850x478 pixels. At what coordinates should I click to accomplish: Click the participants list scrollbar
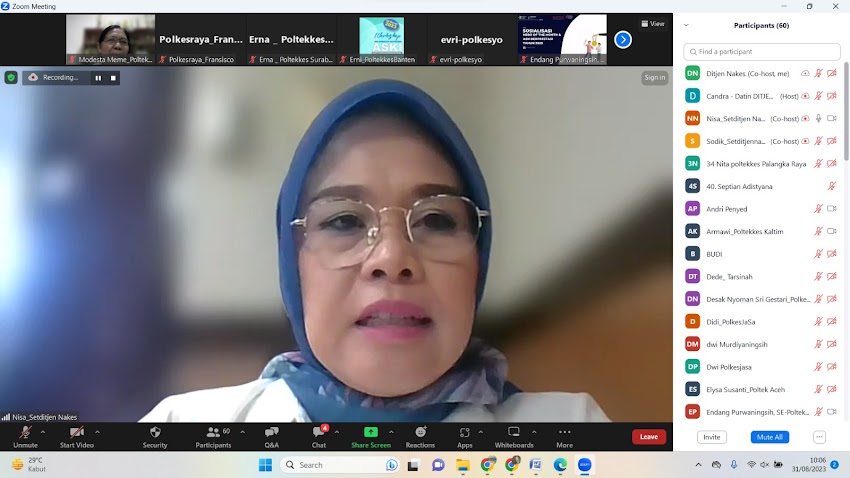click(x=846, y=111)
